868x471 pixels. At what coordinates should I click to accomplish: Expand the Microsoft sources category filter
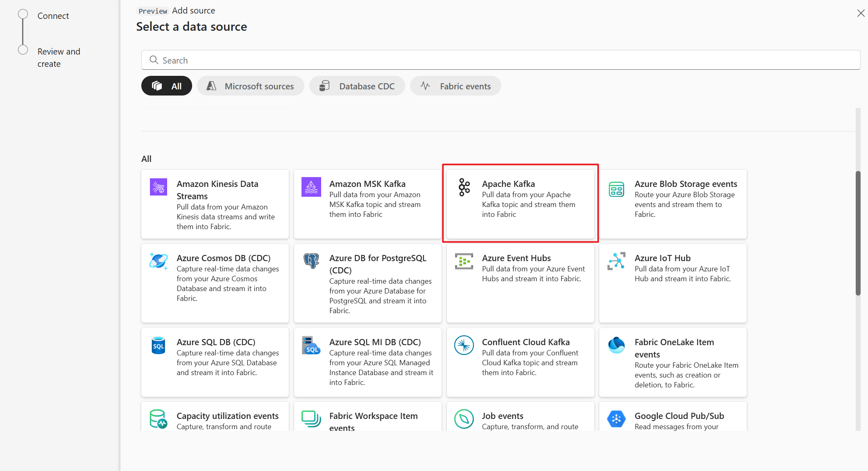click(x=250, y=86)
